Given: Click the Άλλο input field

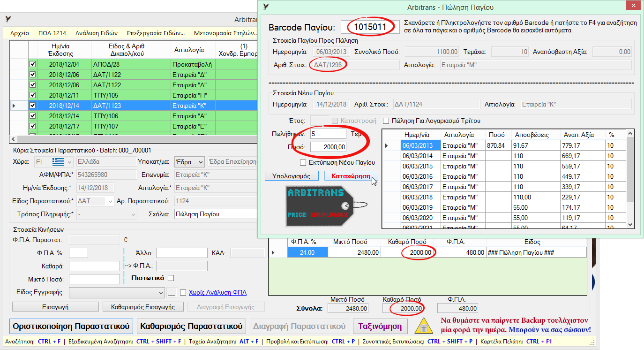Looking at the screenshot, I should [x=181, y=253].
